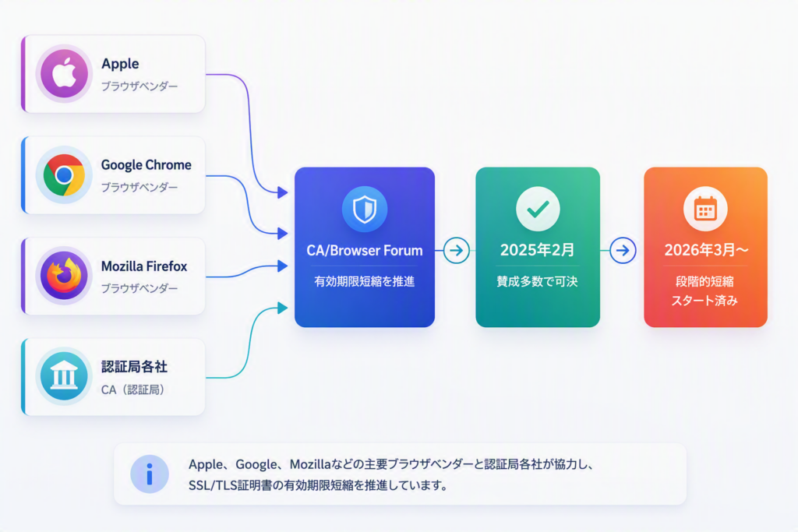This screenshot has height=532, width=798.
Task: Click the "スタート済み" text line
Action: (704, 301)
